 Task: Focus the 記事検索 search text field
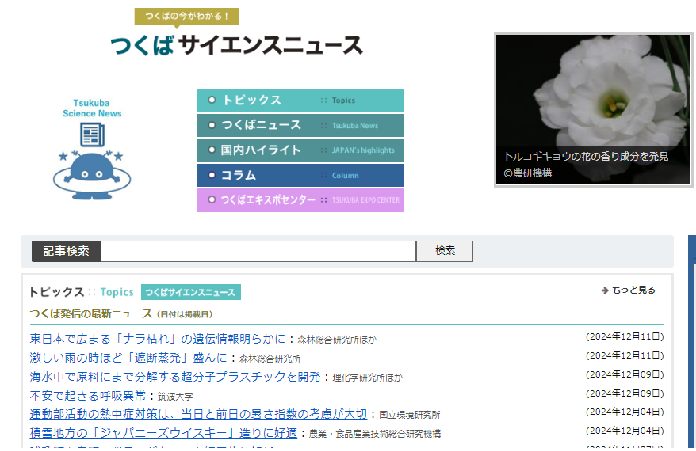coord(258,251)
